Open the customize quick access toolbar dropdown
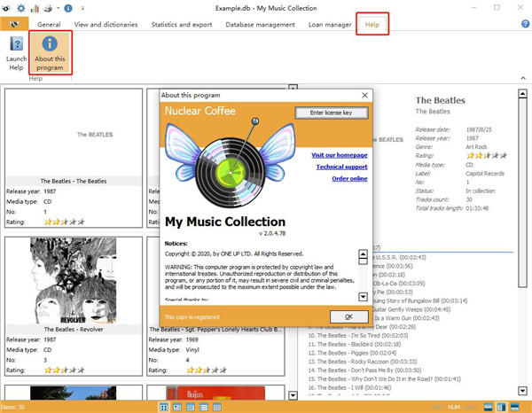 pyautogui.click(x=82, y=8)
